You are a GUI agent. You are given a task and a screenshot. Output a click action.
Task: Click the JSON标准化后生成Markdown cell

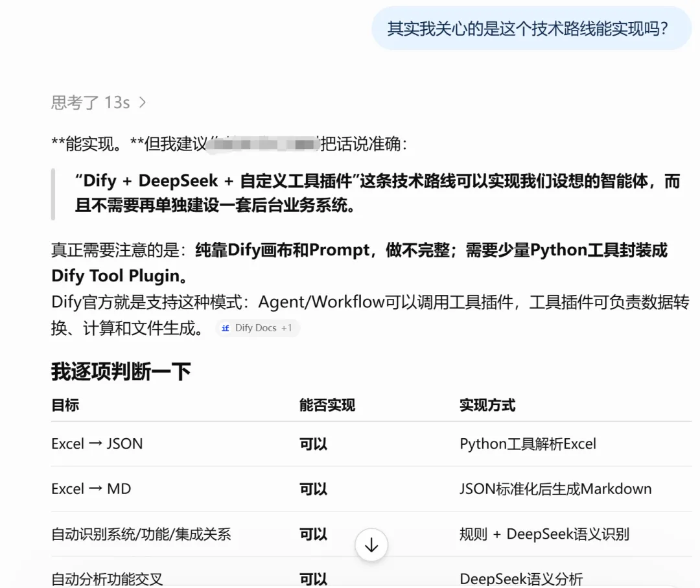tap(555, 489)
